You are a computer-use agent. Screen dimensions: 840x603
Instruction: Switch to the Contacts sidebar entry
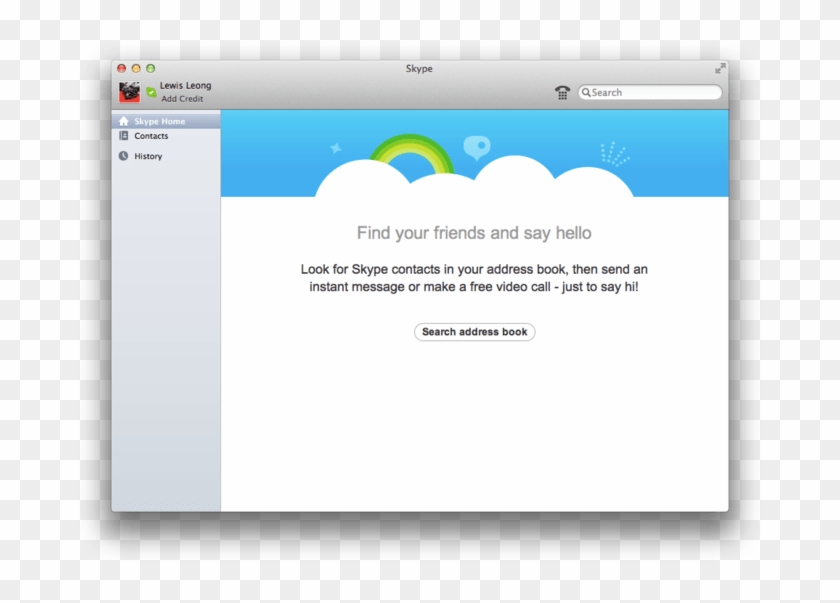(151, 136)
